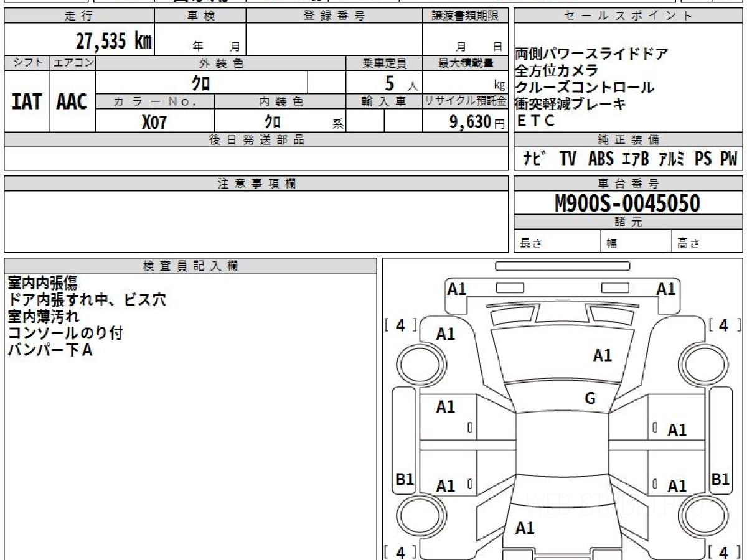Click the AAC air conditioner value
747x560 pixels.
click(x=72, y=101)
